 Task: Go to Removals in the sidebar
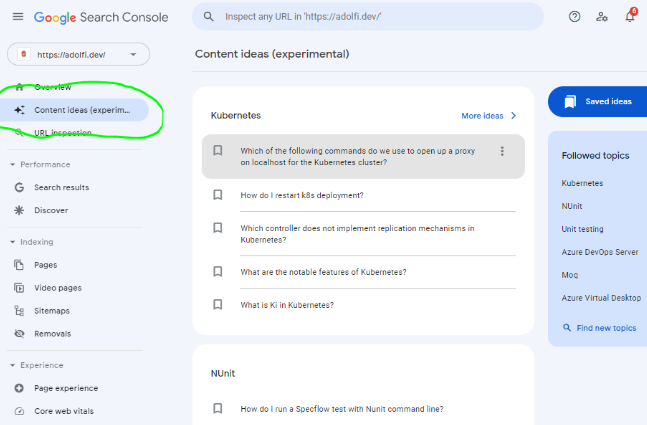coord(52,334)
